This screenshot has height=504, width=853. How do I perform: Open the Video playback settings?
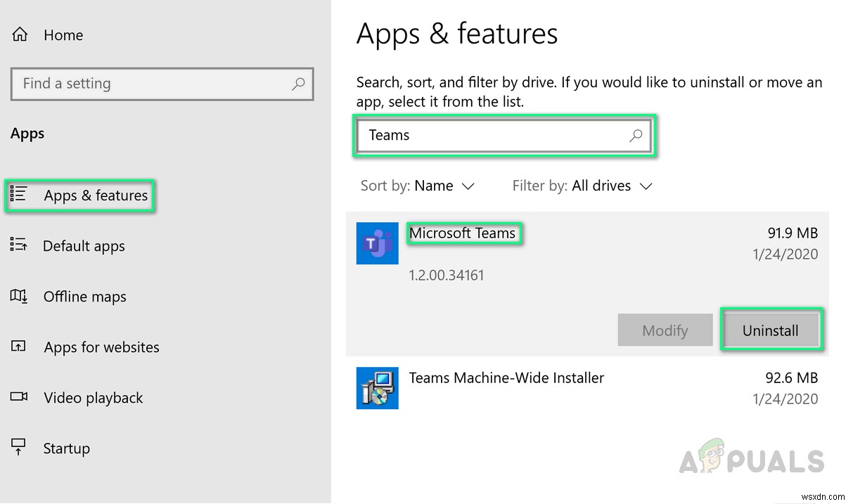pyautogui.click(x=93, y=398)
